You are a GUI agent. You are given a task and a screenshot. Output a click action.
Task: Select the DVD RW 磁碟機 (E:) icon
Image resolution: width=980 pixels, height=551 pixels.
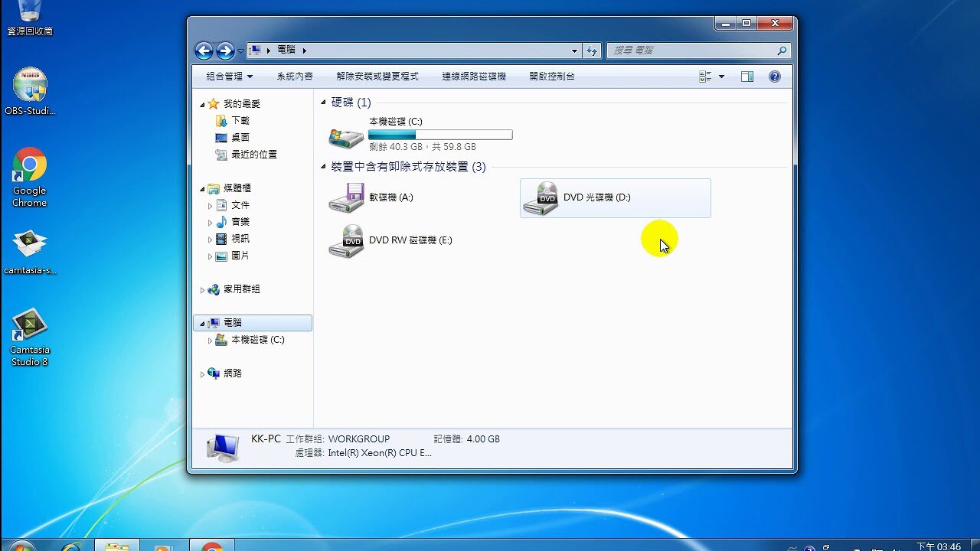click(346, 241)
